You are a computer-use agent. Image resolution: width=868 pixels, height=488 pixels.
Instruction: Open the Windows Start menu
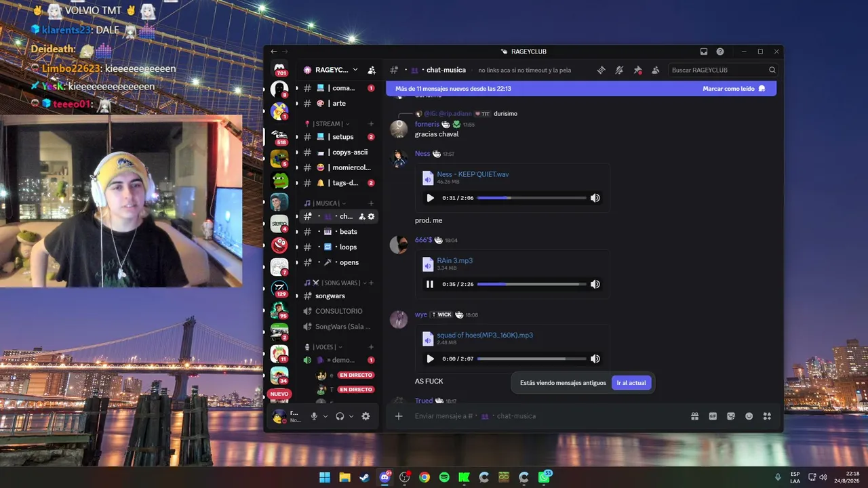(325, 477)
